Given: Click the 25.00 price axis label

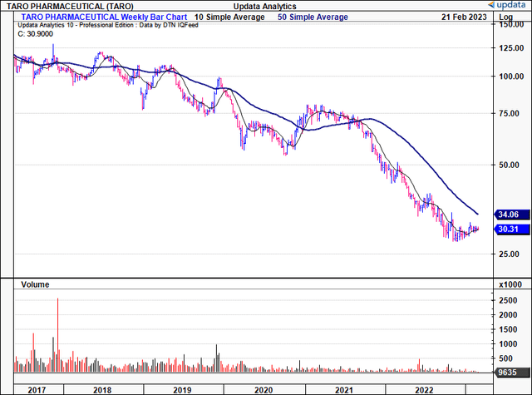Looking at the screenshot, I should pyautogui.click(x=509, y=254).
